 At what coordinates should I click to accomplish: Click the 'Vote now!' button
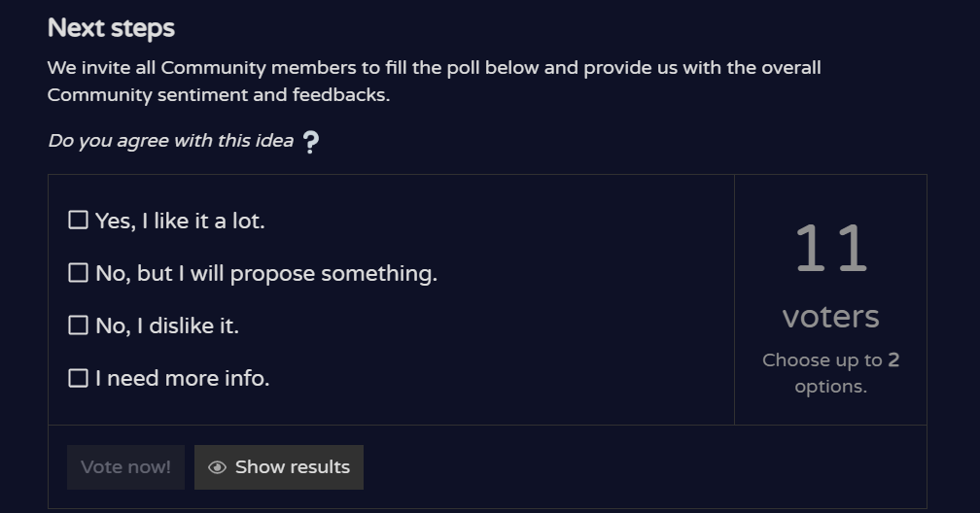[x=125, y=467]
